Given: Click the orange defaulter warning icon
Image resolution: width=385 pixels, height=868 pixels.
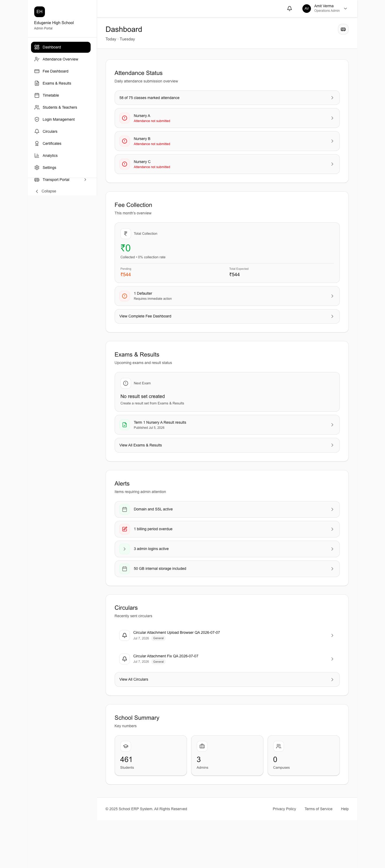Looking at the screenshot, I should [125, 296].
